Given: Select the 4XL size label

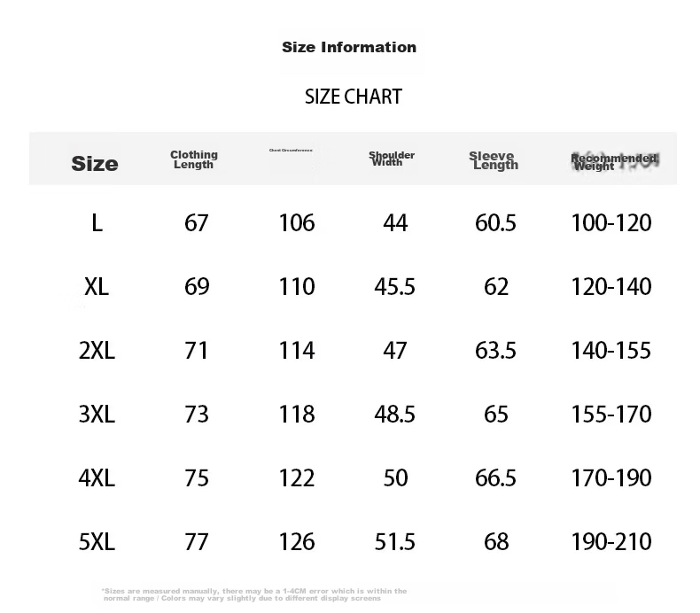Looking at the screenshot, I should 97,478.
